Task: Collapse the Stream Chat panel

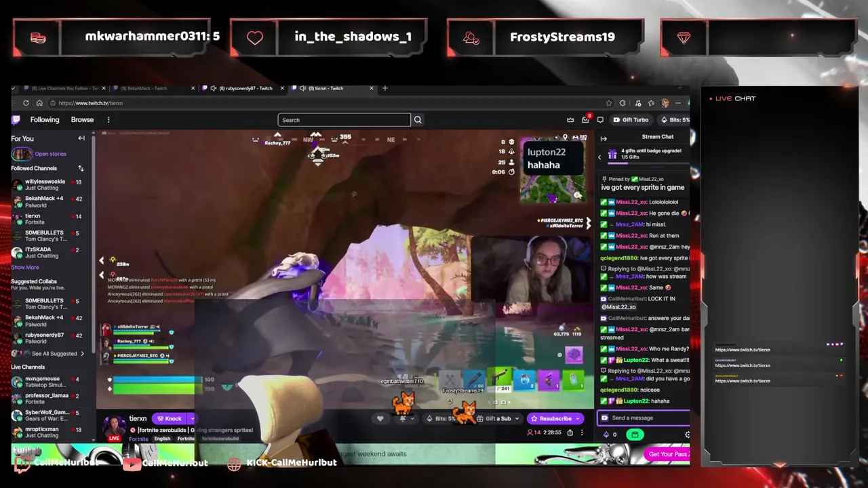Action: coord(604,138)
